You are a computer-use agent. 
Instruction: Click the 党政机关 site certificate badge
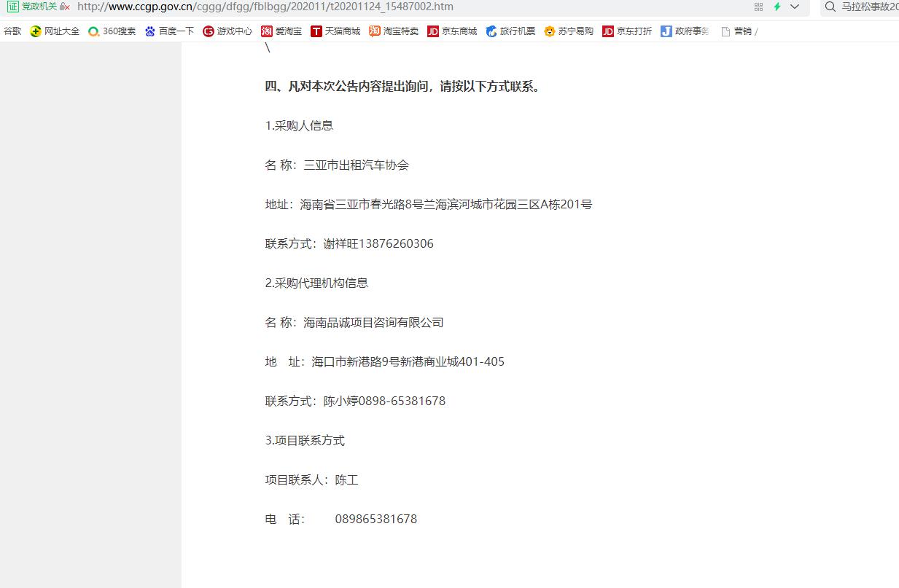pyautogui.click(x=39, y=7)
